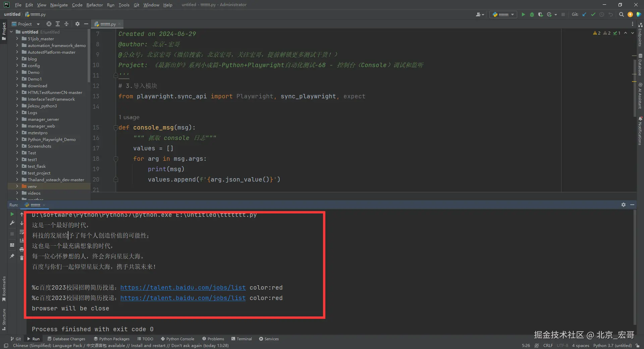Select opened file in Project tree icon

click(x=49, y=24)
